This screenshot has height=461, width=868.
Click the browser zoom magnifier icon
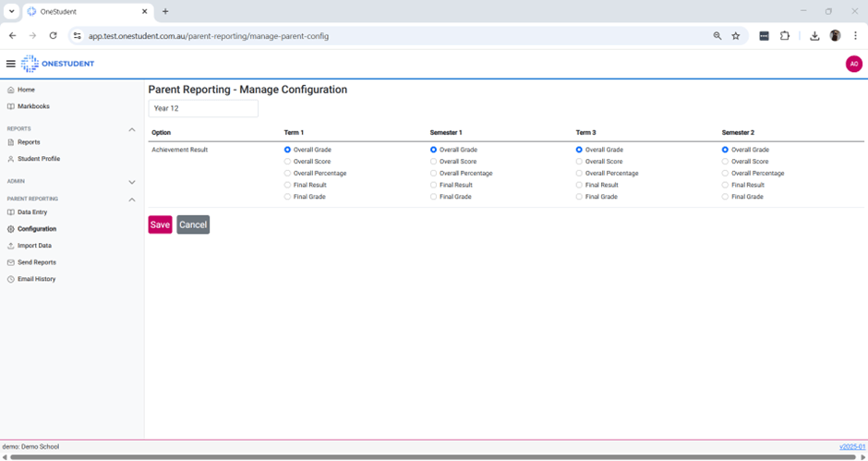(x=717, y=36)
